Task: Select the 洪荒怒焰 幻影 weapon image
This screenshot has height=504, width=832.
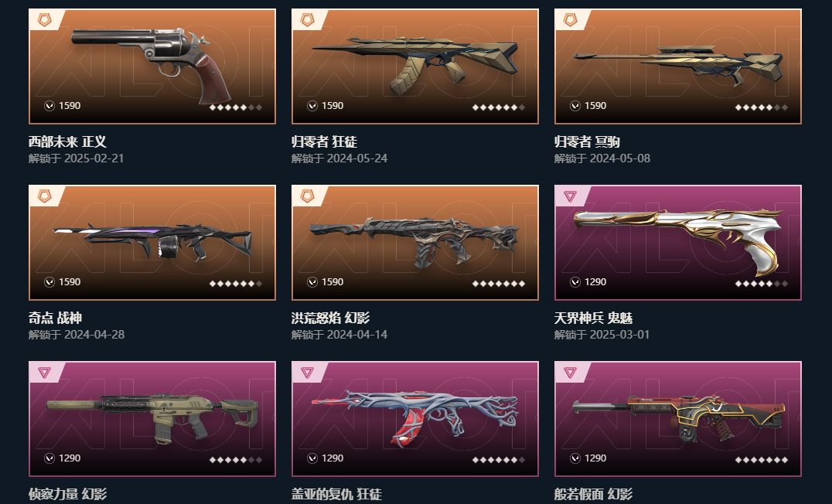Action: tap(415, 240)
